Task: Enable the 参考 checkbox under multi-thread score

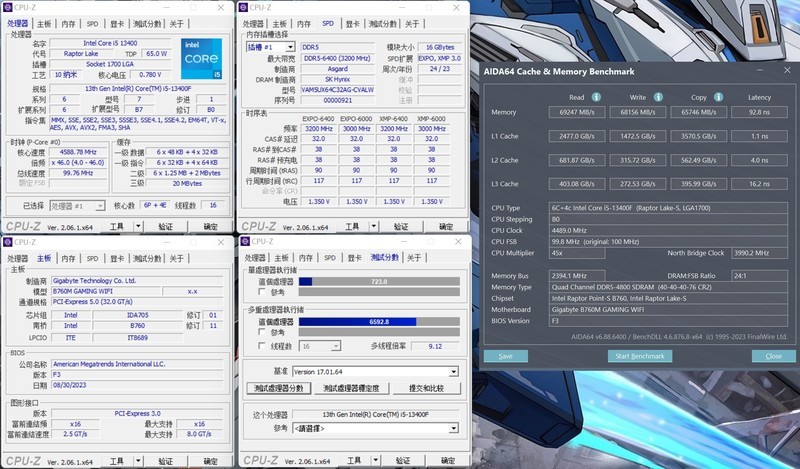Action: click(x=262, y=332)
